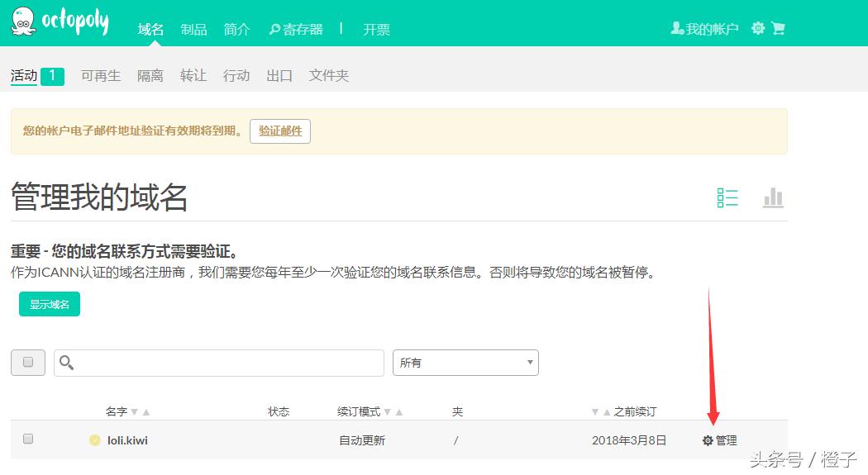
Task: Click the folder slash value for loli.kiwi
Action: pyautogui.click(x=455, y=440)
